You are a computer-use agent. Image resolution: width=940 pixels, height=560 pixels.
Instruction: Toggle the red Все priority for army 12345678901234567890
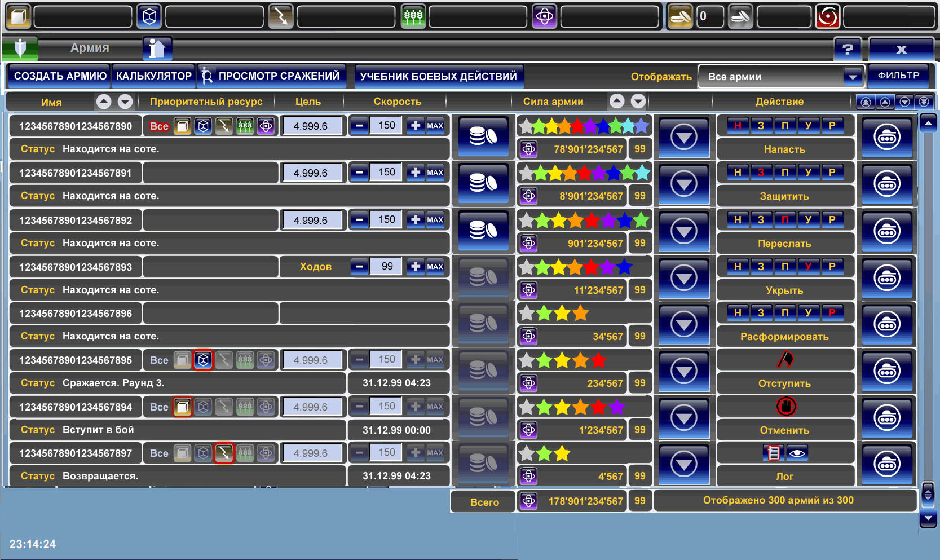tap(159, 126)
